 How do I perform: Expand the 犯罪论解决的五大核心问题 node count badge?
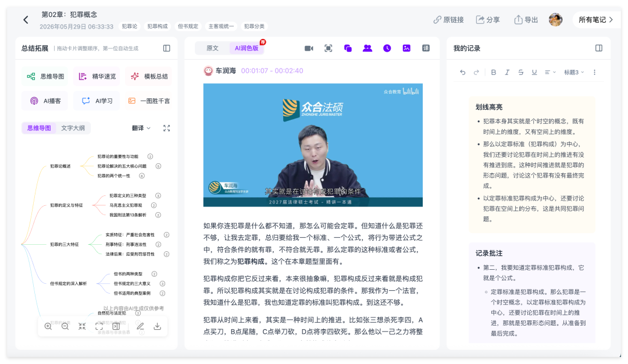(158, 166)
